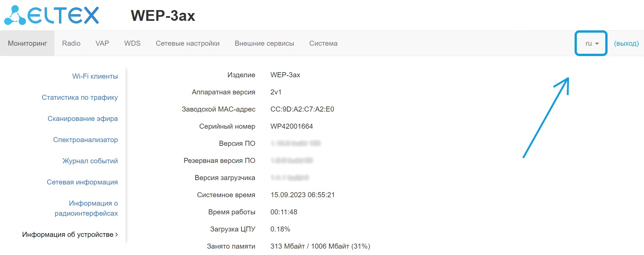Screen dimensions: 644x255
Task: Open Wi-Fi клиенты sidebar link
Action: pyautogui.click(x=95, y=76)
